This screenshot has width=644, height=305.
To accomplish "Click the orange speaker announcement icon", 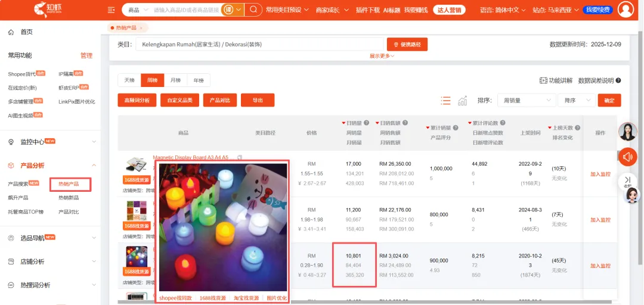I will point(627,157).
